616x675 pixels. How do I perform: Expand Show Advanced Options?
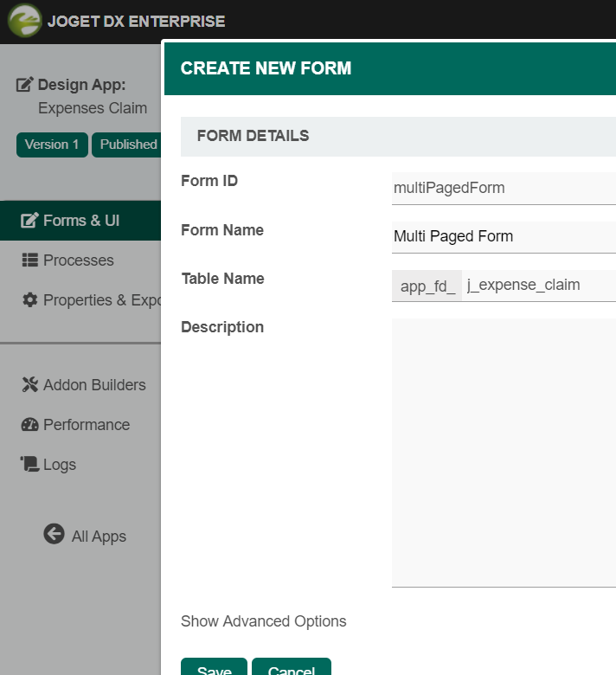coord(263,621)
